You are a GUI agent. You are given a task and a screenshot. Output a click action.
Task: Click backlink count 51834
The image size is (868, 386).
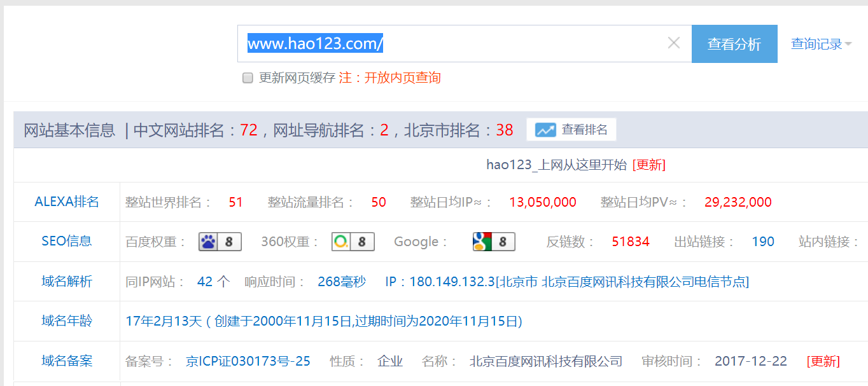[631, 242]
